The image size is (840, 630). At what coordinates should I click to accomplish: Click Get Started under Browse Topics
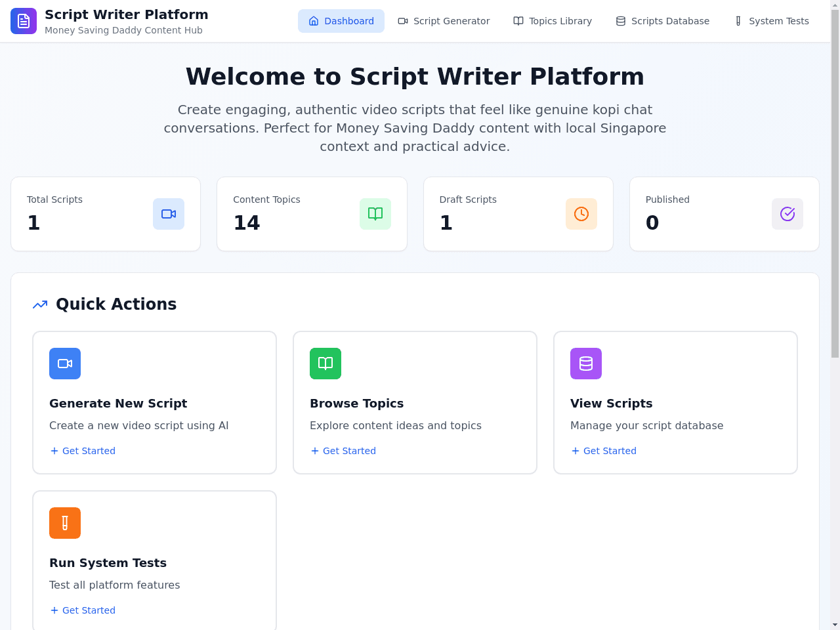click(x=343, y=451)
